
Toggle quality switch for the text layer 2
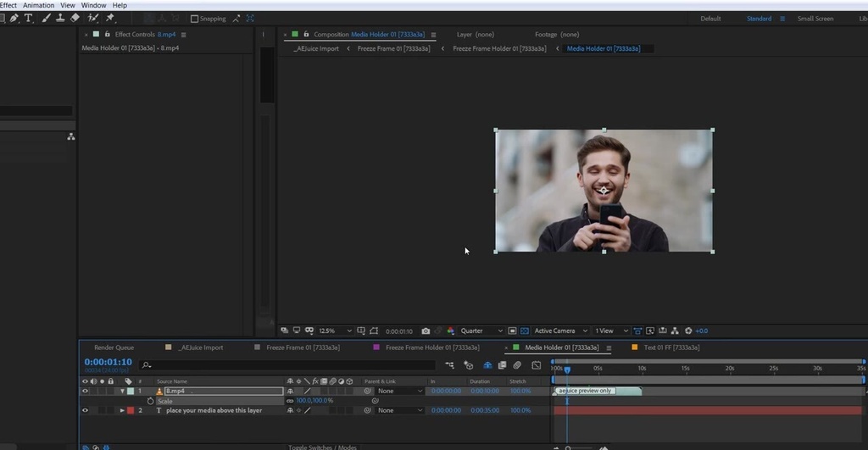point(307,411)
